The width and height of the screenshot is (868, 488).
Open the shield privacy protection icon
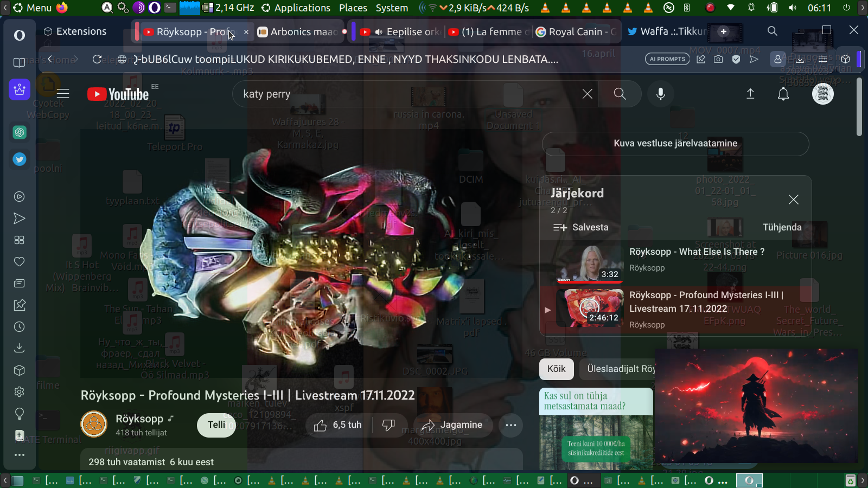tap(736, 59)
